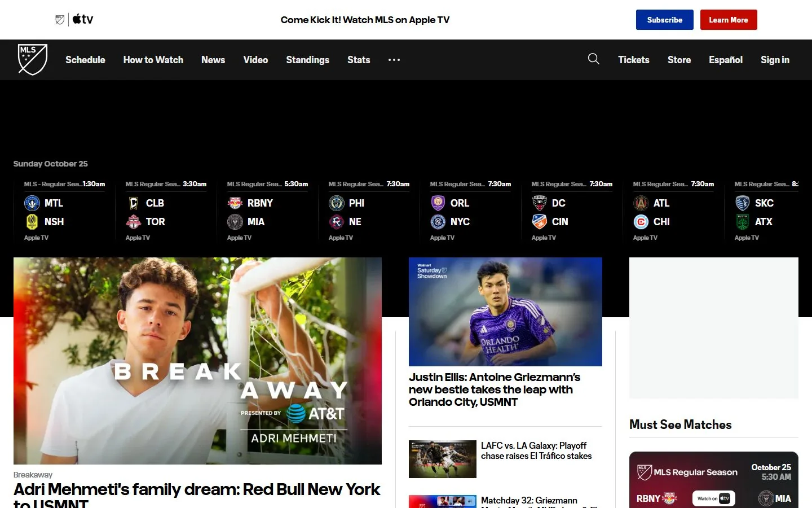The height and width of the screenshot is (508, 812).
Task: Expand the three-dot more menu
Action: [x=394, y=60]
